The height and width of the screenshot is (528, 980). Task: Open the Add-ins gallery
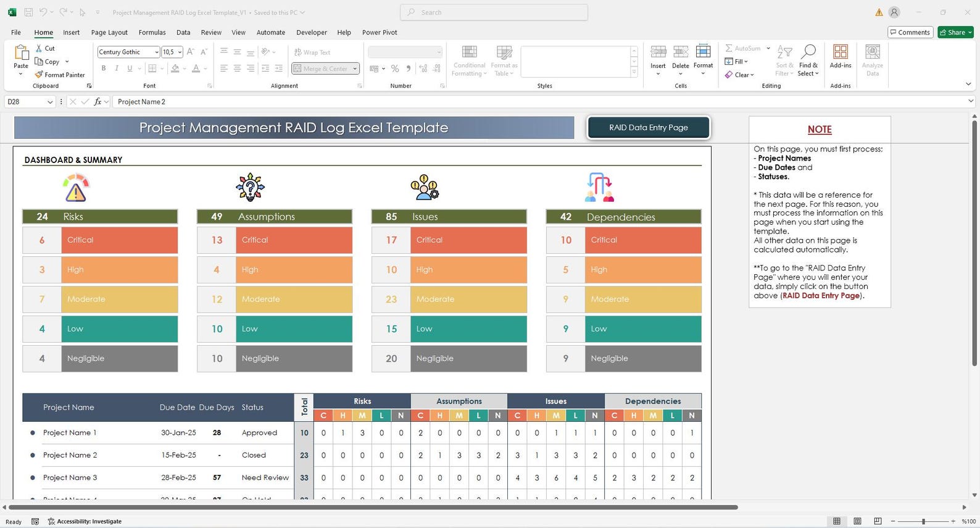click(x=841, y=56)
